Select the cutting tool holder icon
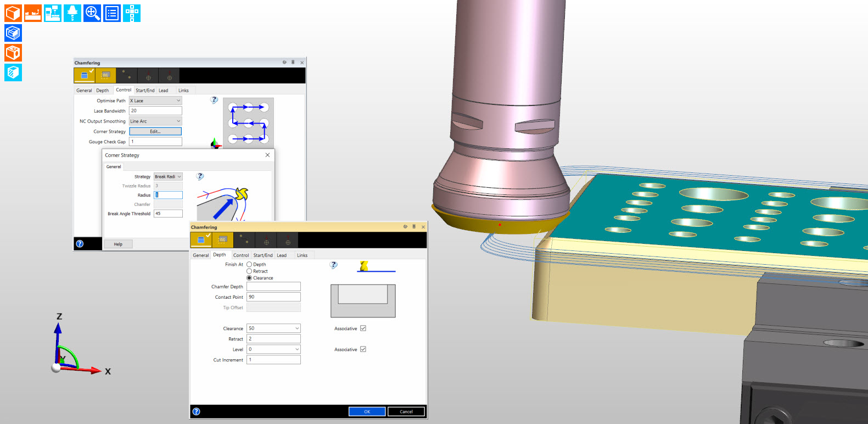This screenshot has width=868, height=424. [x=72, y=13]
